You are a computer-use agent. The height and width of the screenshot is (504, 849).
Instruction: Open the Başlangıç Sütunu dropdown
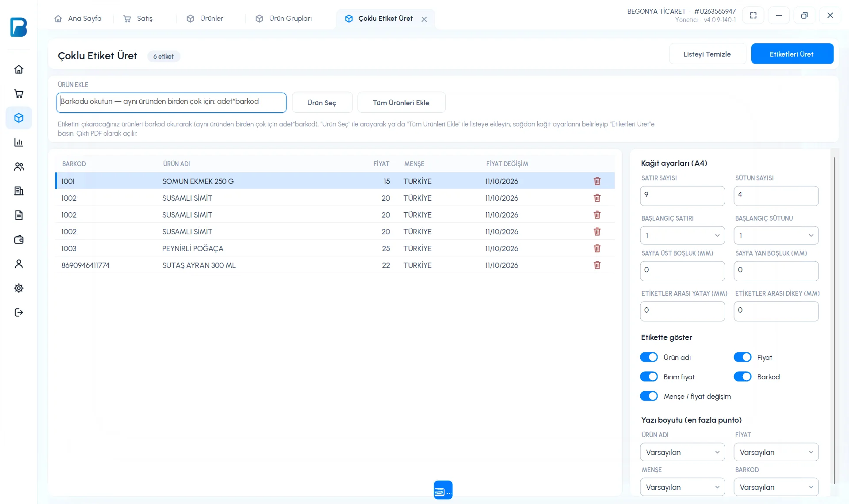click(776, 236)
